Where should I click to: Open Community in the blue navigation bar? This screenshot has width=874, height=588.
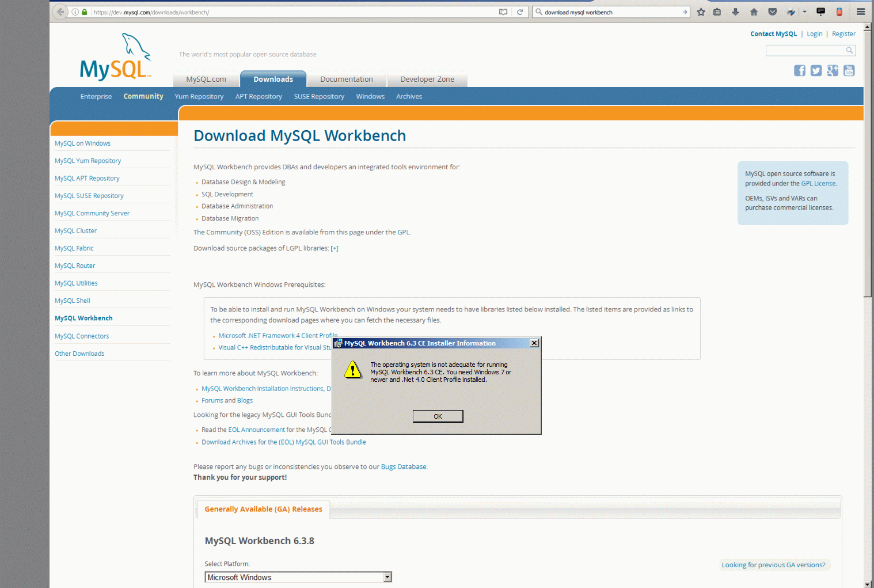[x=143, y=97]
